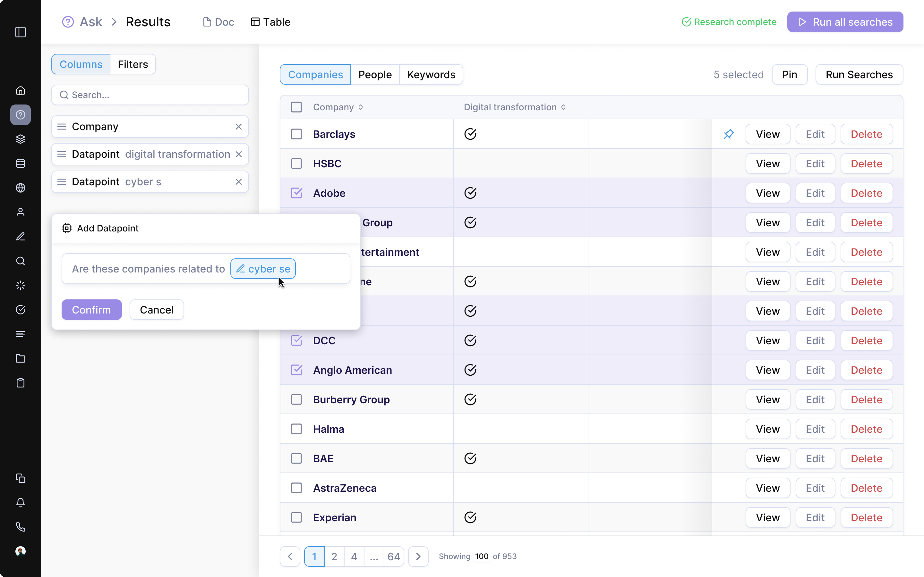Switch to the People tab
This screenshot has height=577, width=924.
[374, 74]
